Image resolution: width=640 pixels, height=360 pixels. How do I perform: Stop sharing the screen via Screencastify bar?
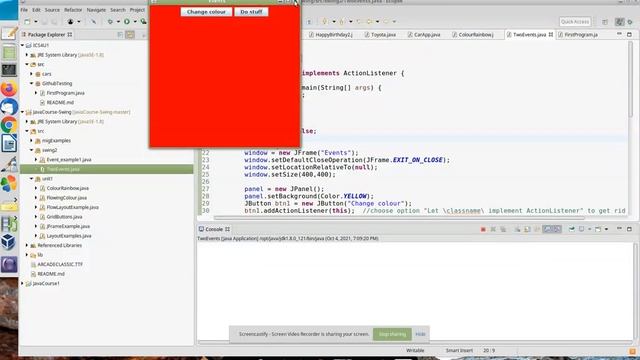tap(392, 334)
